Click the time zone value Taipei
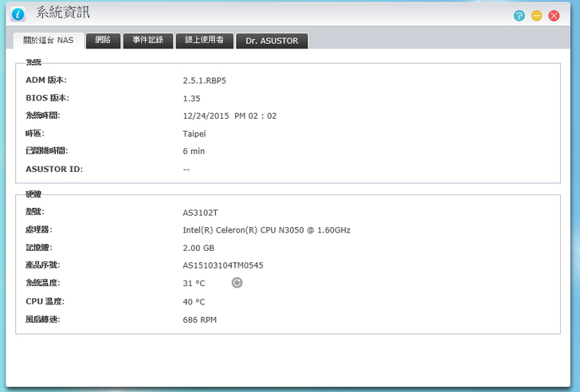 194,134
